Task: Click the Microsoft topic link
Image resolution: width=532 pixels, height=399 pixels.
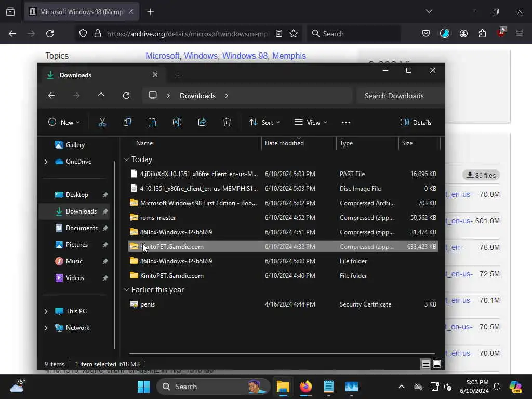Action: [162, 56]
